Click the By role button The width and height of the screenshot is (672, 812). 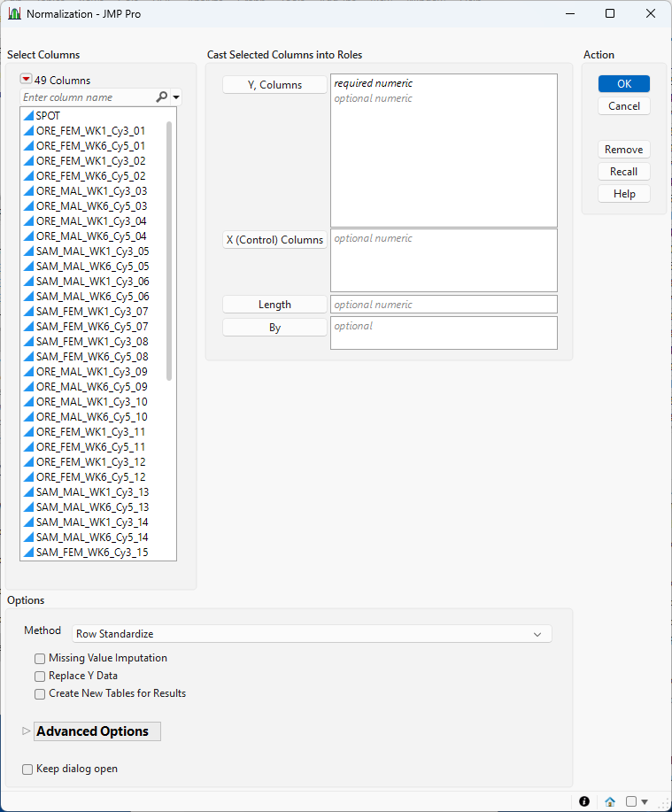tap(274, 328)
